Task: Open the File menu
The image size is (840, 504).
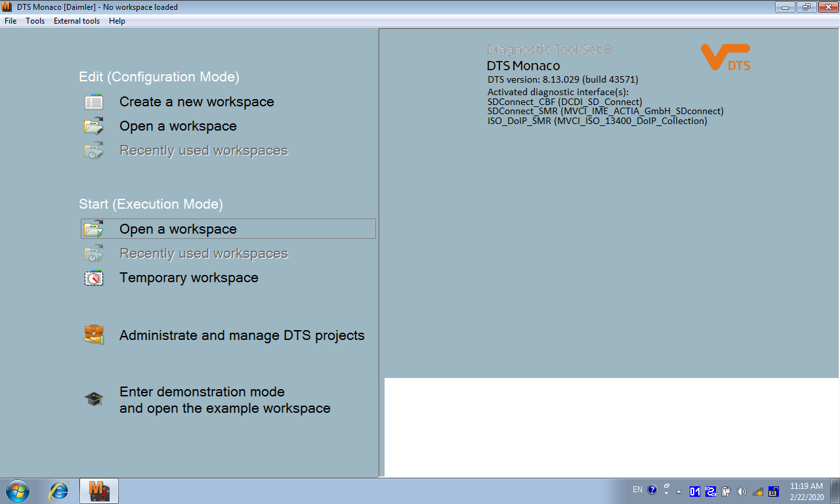Action: pos(10,21)
